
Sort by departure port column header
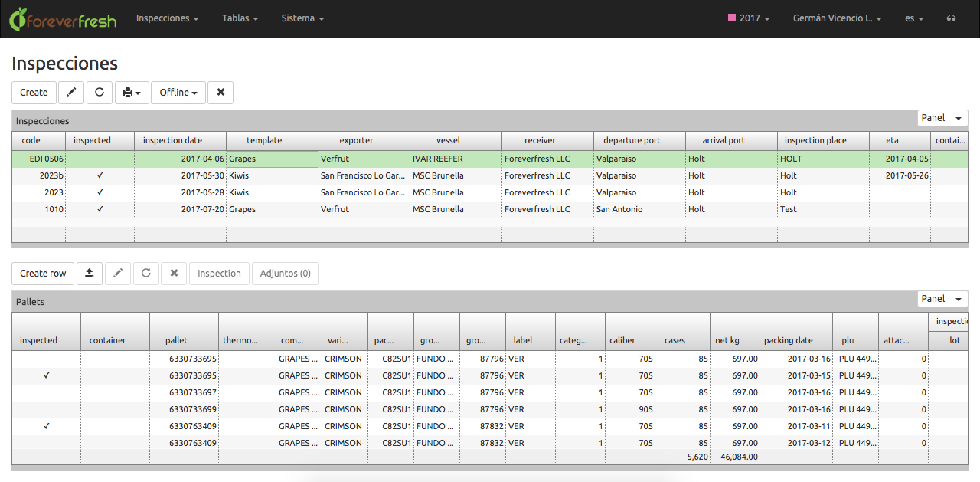639,141
